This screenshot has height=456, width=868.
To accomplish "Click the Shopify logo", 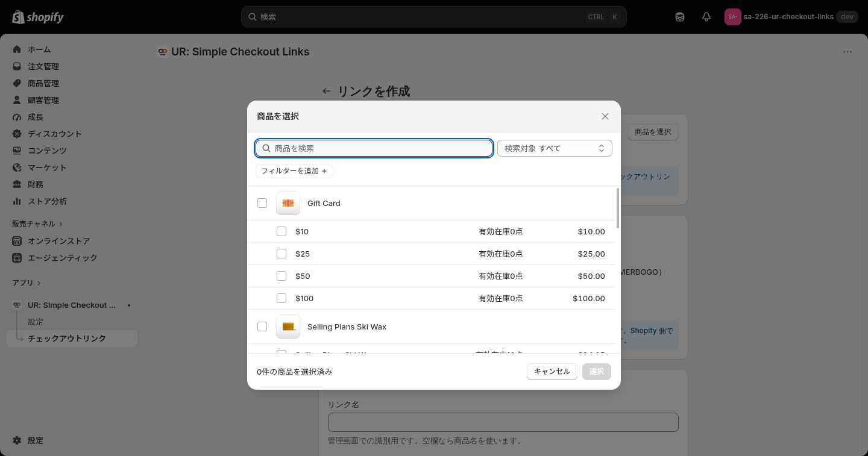I will tap(38, 17).
